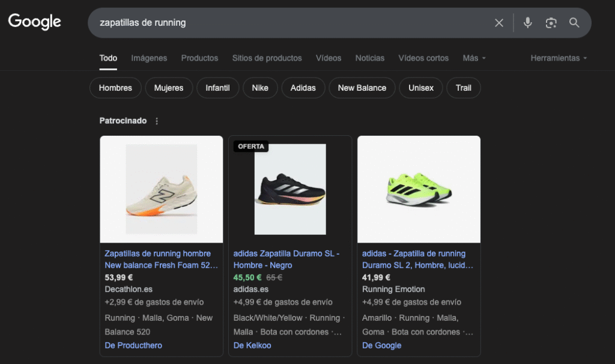Open the Productos tab
This screenshot has height=364, width=615.
[199, 58]
